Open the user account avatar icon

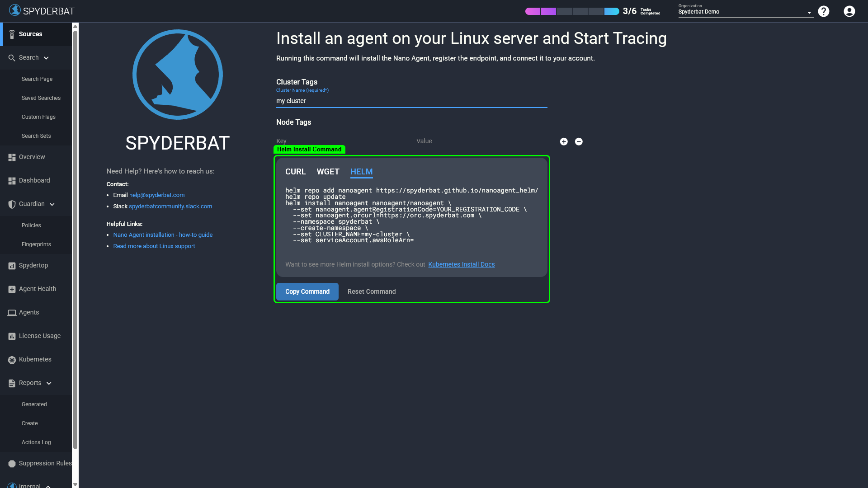click(x=849, y=11)
